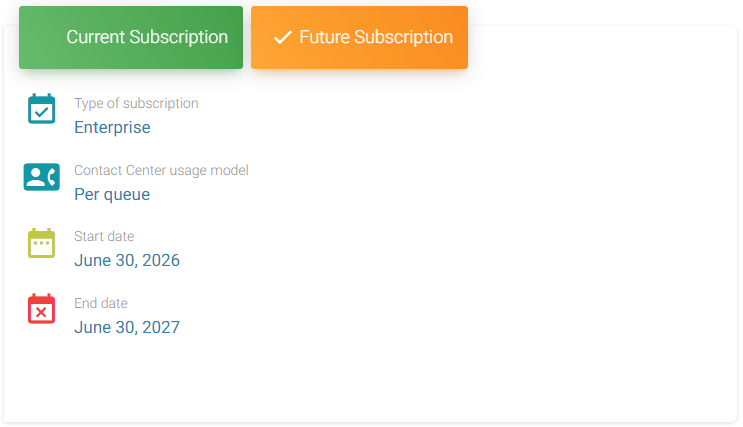This screenshot has width=743, height=427.
Task: Select the Enterprise subscription value
Action: coord(112,127)
